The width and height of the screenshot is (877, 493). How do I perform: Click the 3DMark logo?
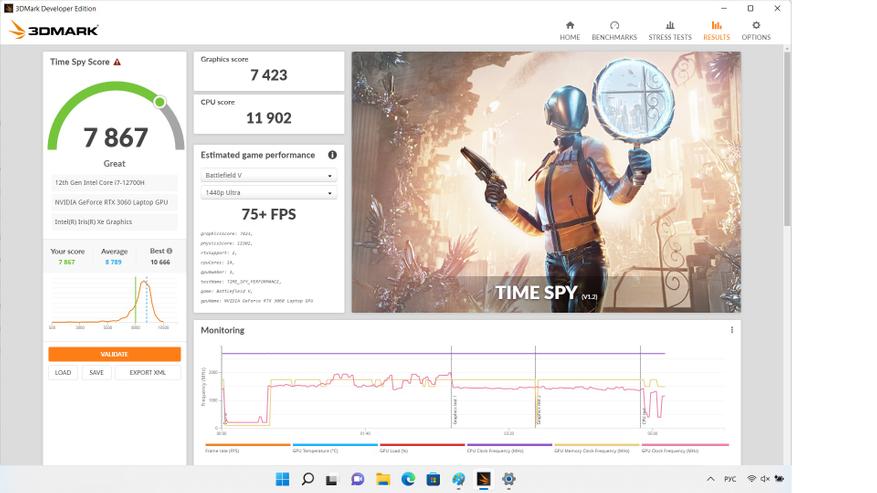click(54, 30)
